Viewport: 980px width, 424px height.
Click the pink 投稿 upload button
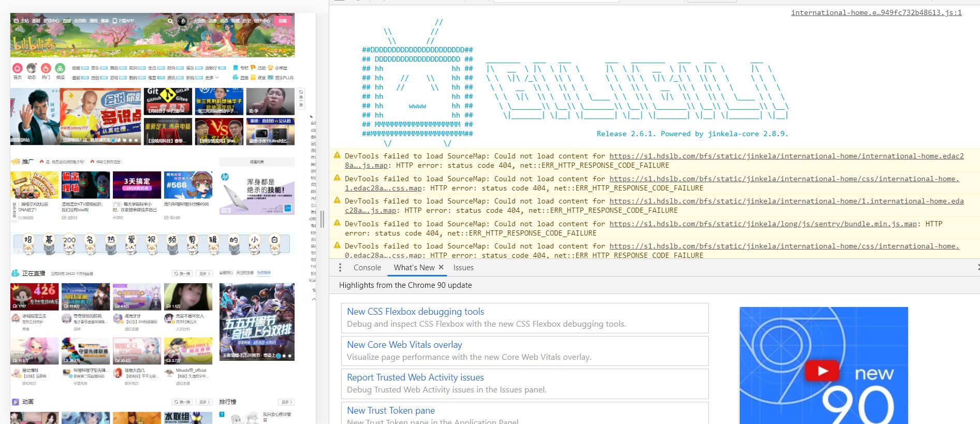[283, 21]
